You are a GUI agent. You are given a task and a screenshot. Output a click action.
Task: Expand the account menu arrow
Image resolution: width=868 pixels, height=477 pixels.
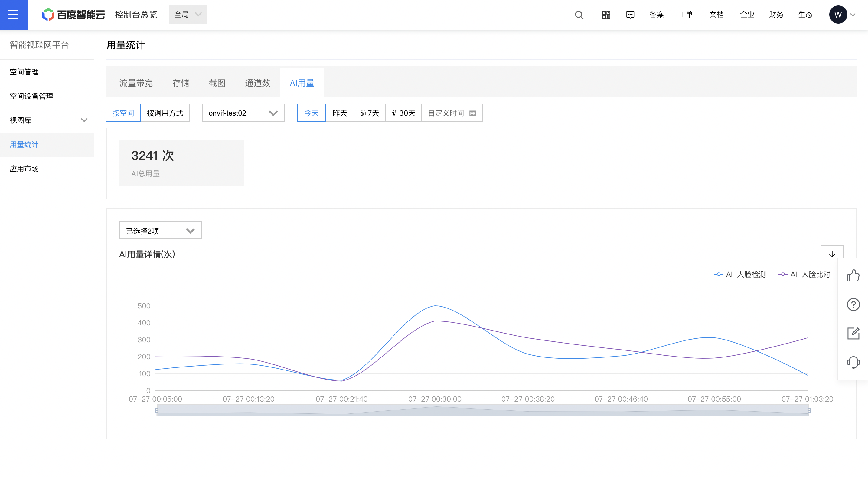click(x=853, y=15)
